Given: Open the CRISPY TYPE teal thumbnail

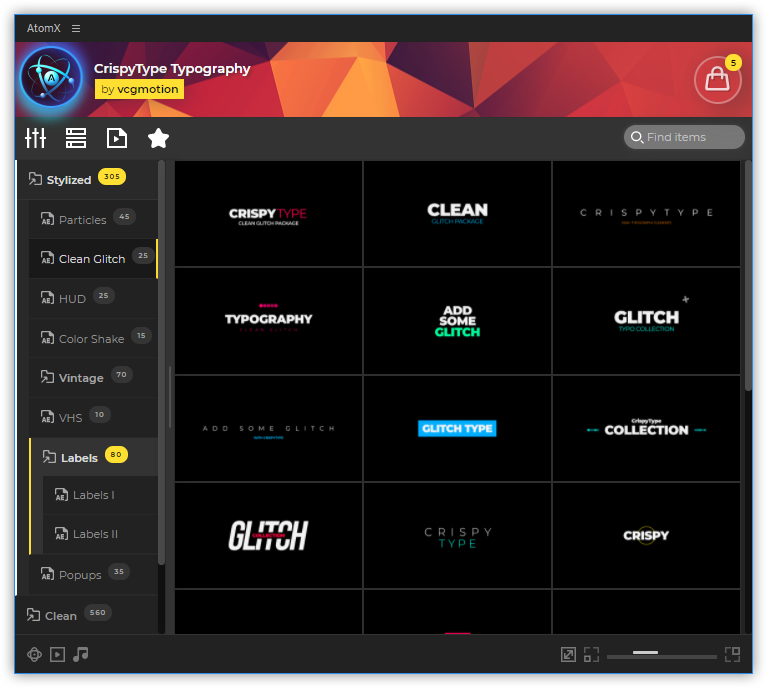Looking at the screenshot, I should 457,535.
